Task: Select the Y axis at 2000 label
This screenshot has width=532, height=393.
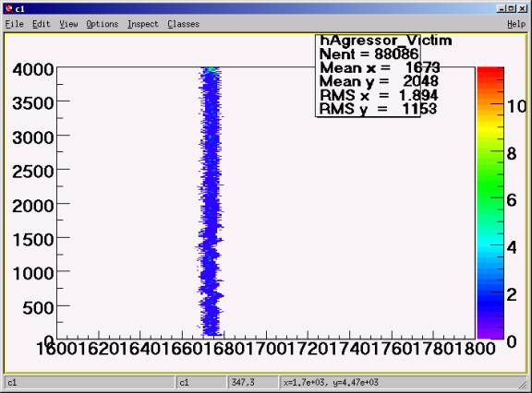Action: pos(33,206)
